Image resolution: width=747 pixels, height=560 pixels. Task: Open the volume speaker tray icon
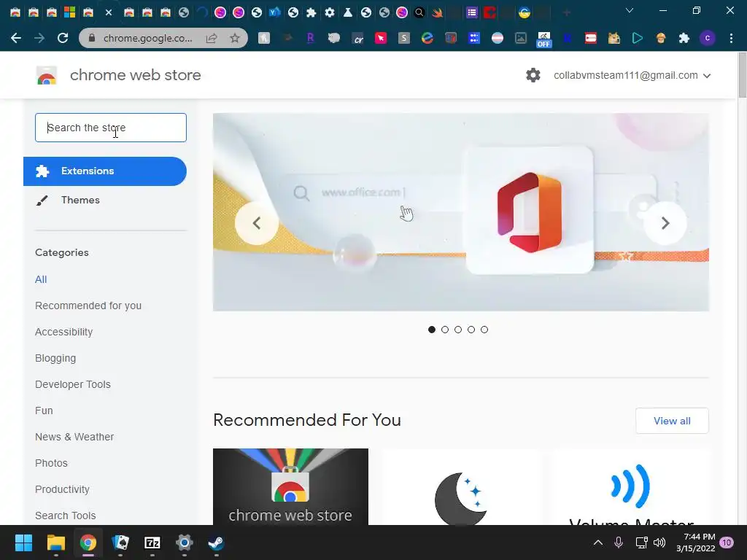point(659,542)
